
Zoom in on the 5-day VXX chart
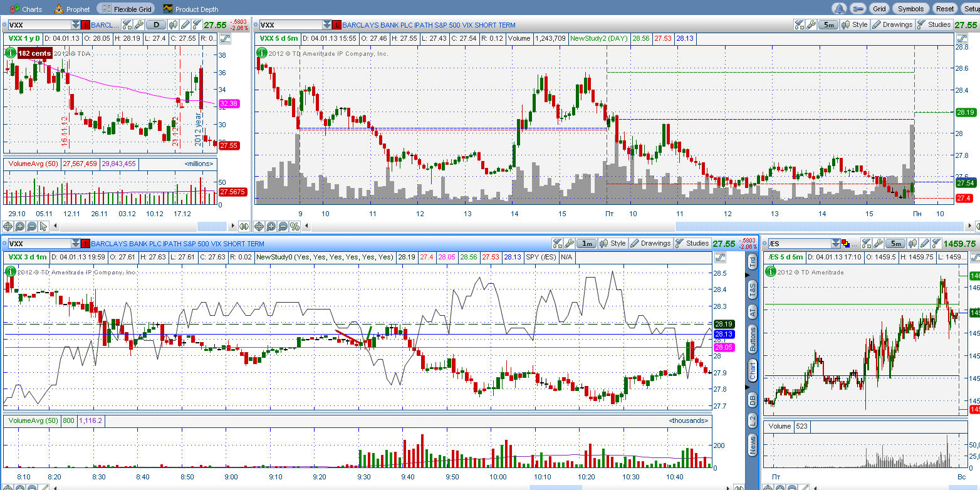pos(271,226)
